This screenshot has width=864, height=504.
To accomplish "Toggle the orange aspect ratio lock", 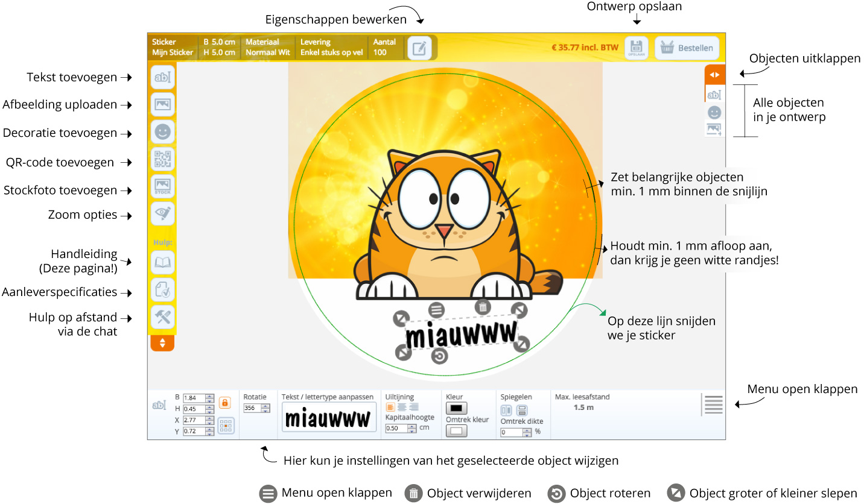I will [225, 403].
